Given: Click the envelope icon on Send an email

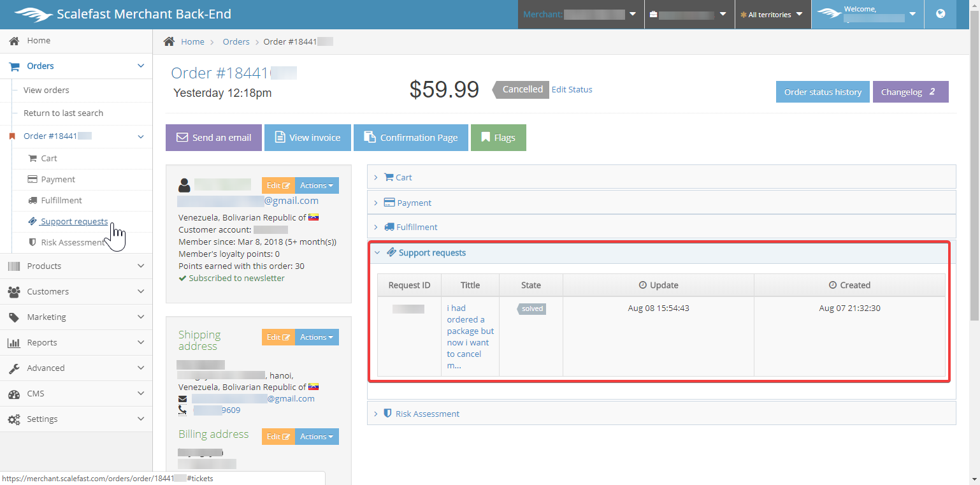Looking at the screenshot, I should coord(182,138).
